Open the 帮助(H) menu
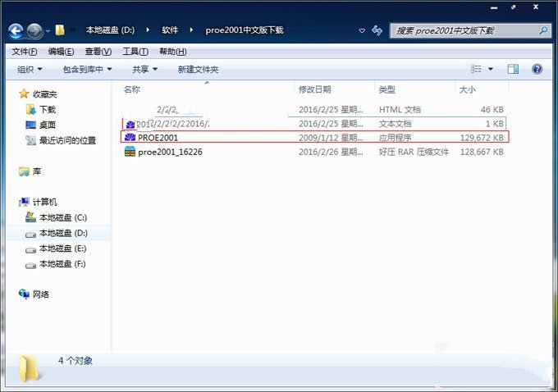Image resolution: width=558 pixels, height=392 pixels. (173, 52)
